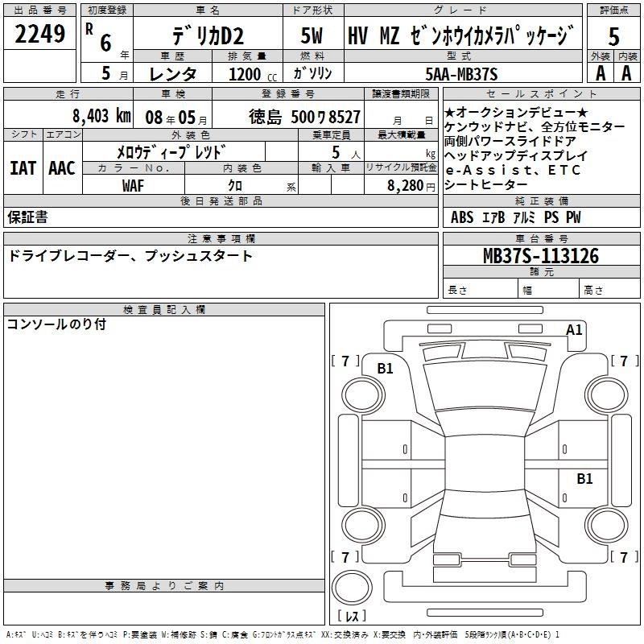The height and width of the screenshot is (644, 644).
Task: Select the note ドライブレコーダー、プッシュスタート
Action: (x=130, y=256)
